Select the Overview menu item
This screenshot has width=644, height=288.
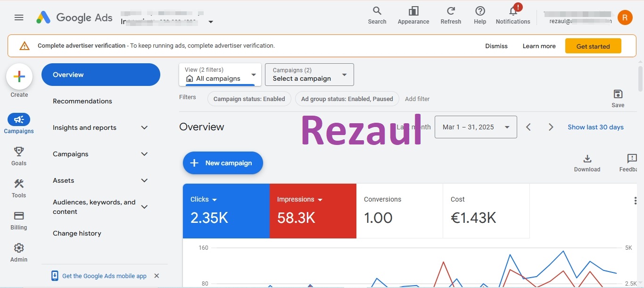coord(101,75)
